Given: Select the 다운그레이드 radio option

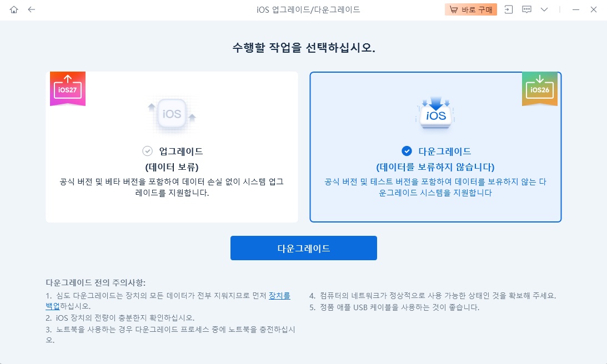Looking at the screenshot, I should tap(407, 151).
